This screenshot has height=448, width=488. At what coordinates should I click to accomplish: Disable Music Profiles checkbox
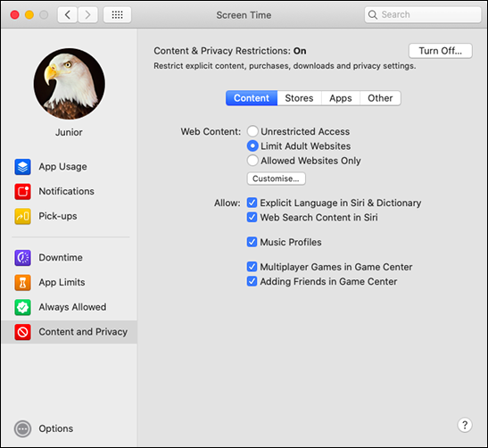click(252, 242)
